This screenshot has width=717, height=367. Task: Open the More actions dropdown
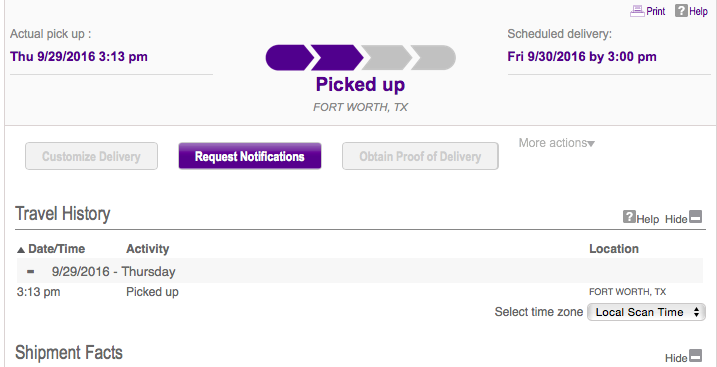coord(556,143)
